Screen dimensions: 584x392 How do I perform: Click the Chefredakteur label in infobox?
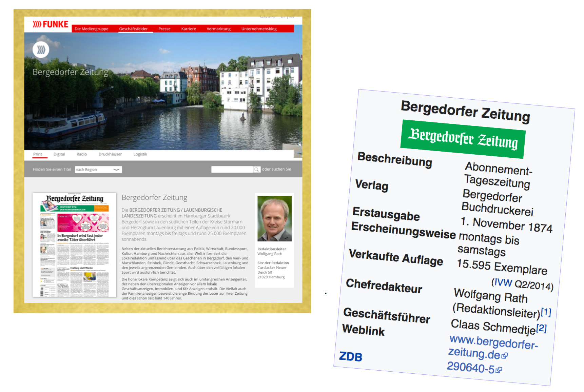[384, 286]
